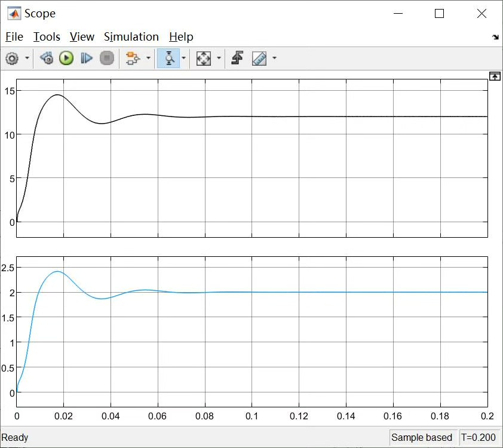
Task: Open Configuration Properties gear icon
Action: 12,59
